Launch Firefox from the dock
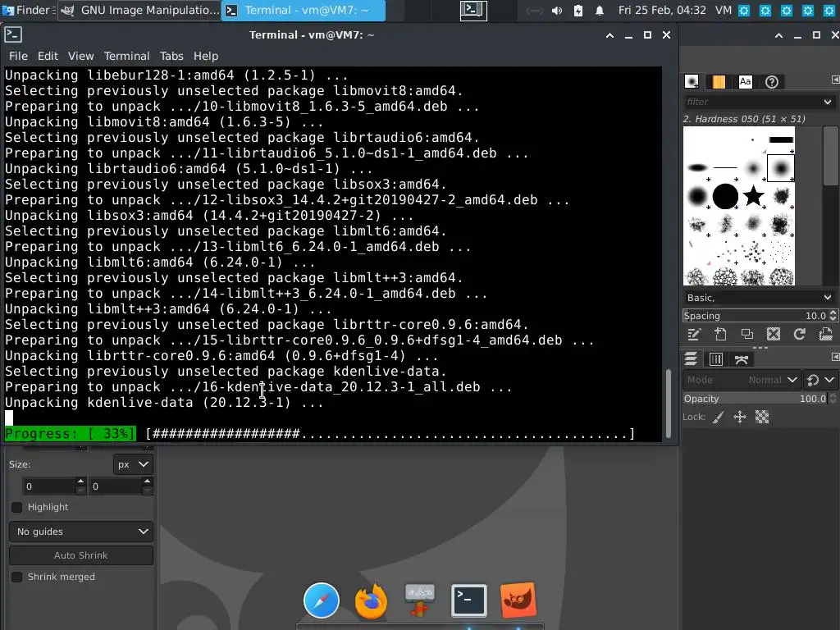Screen dimensions: 840x630 pos(371,600)
